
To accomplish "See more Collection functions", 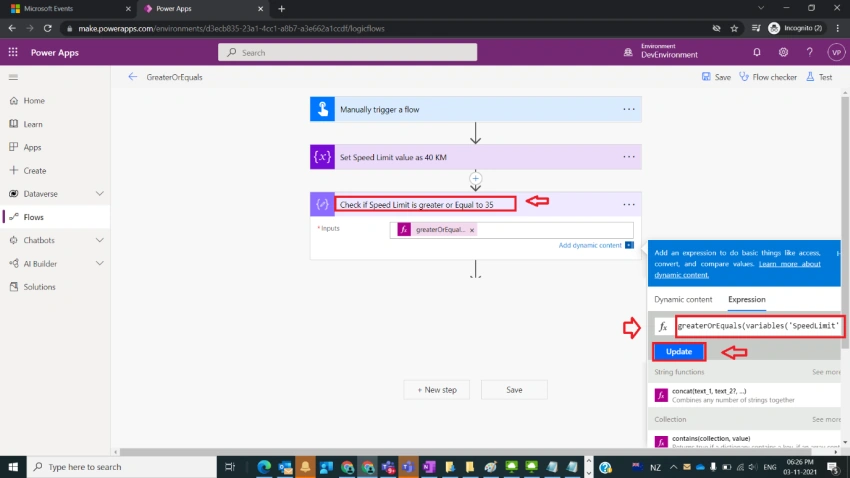I will point(826,419).
